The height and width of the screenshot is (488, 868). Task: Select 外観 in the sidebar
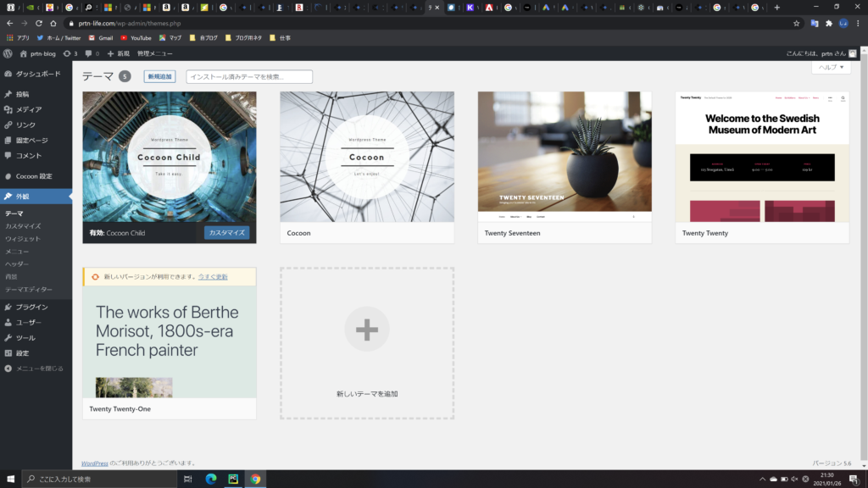pos(36,197)
